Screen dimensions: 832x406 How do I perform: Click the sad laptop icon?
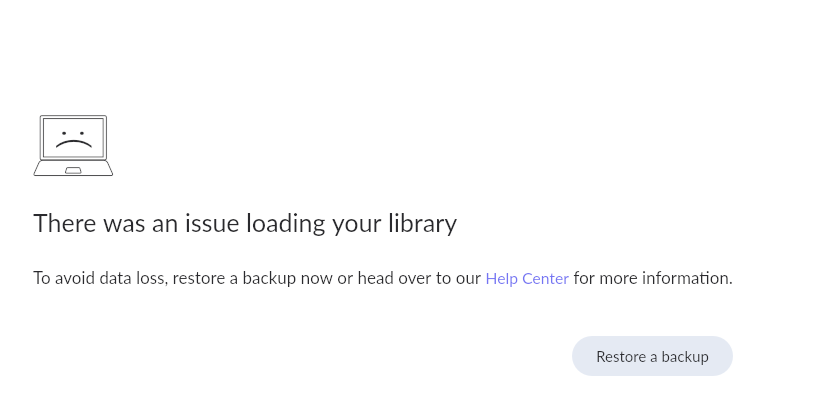[x=73, y=146]
